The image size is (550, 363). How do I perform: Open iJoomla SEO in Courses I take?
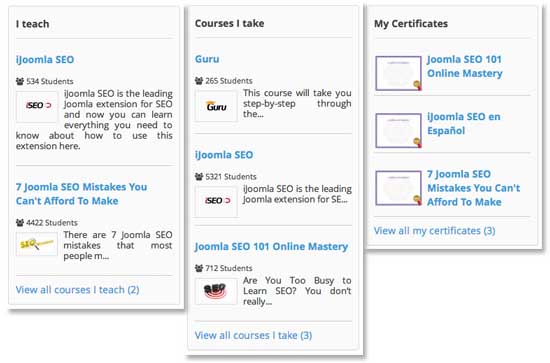(x=224, y=155)
